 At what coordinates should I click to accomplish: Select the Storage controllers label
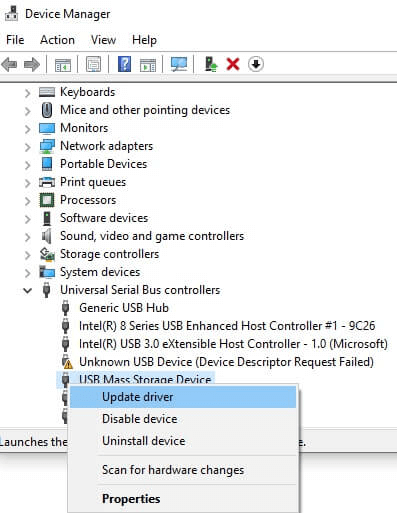109,254
